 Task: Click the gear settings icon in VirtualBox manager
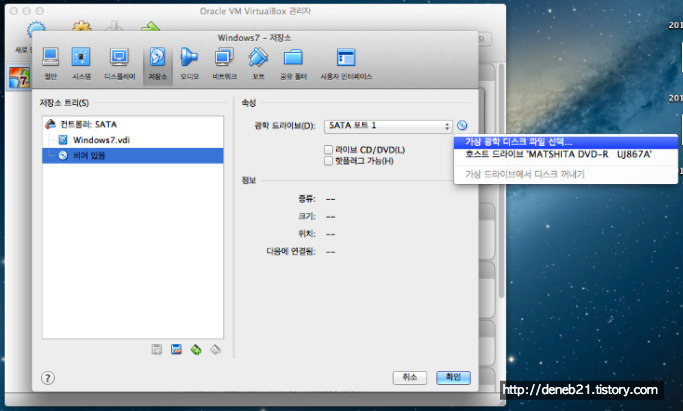pos(81,27)
